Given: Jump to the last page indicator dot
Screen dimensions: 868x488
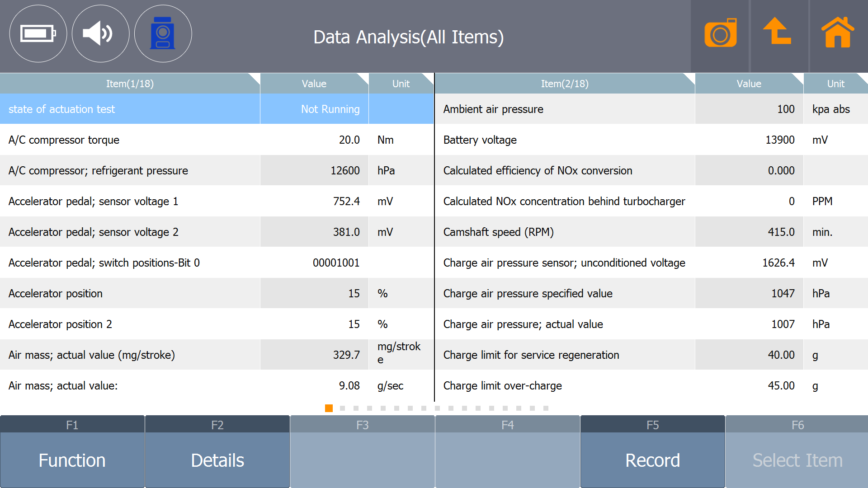Looking at the screenshot, I should click(x=546, y=408).
